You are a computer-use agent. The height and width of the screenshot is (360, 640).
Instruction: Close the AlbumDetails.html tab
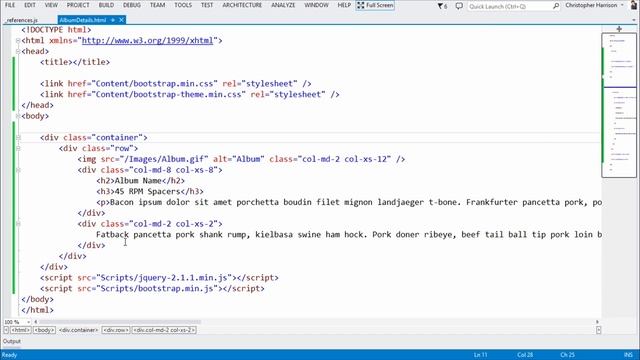(121, 20)
